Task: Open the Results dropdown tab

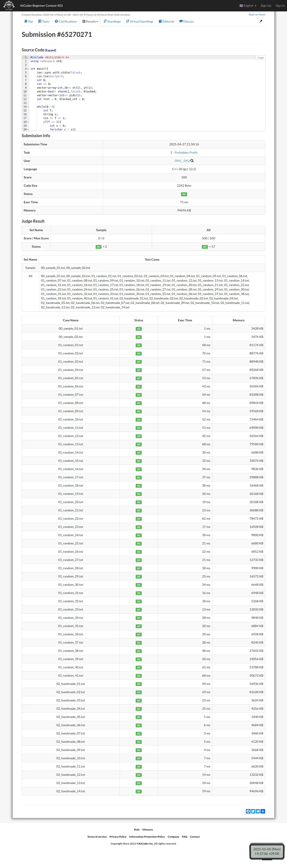Action: click(x=90, y=22)
